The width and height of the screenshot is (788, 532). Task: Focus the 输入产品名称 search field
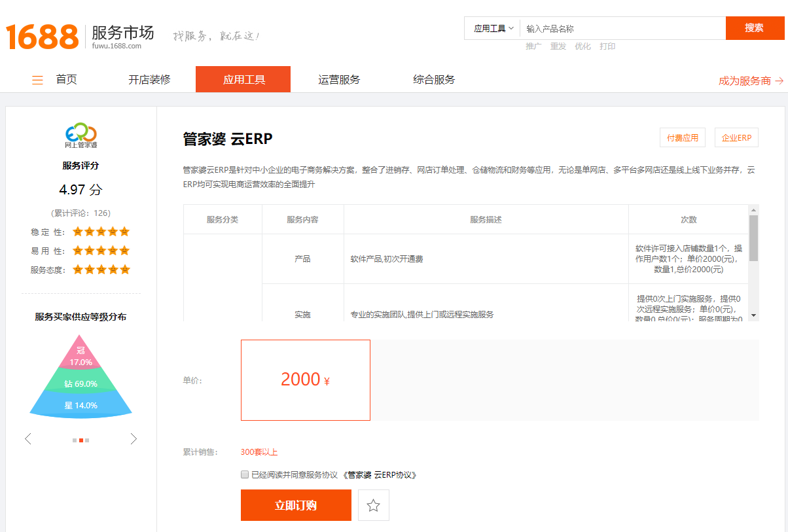[x=622, y=28]
